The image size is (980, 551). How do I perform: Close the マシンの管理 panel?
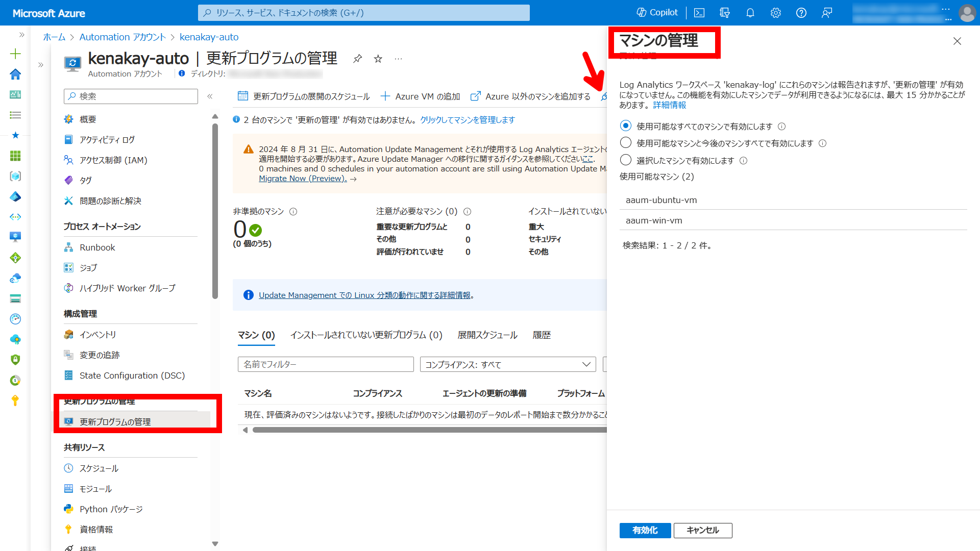(x=957, y=41)
